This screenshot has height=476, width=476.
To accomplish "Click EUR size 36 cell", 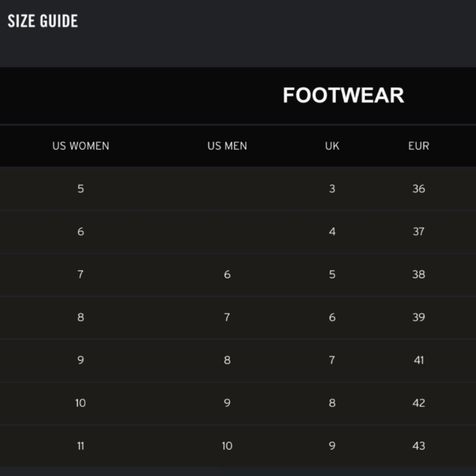I will 418,189.
